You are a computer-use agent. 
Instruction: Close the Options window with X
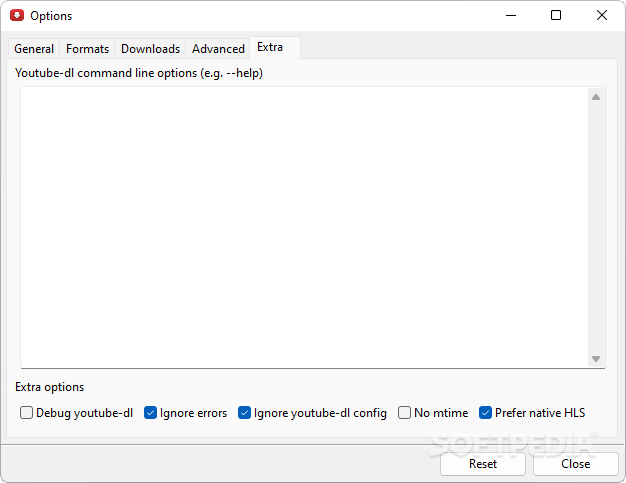pyautogui.click(x=602, y=16)
